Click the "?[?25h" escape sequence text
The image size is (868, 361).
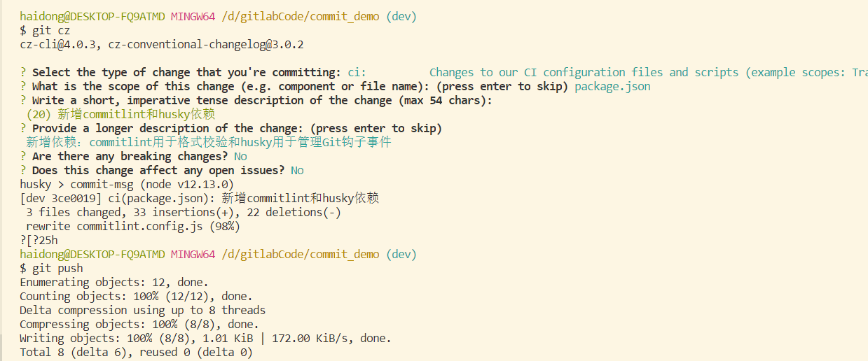(39, 241)
